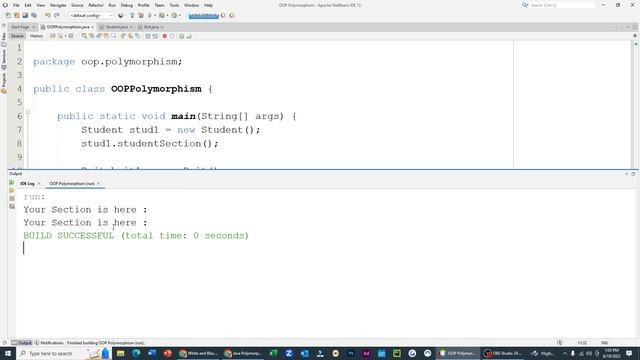Viewport: 640px width, 360px height.
Task: Click the editor Find Selection magnifier icon
Action: click(x=84, y=36)
